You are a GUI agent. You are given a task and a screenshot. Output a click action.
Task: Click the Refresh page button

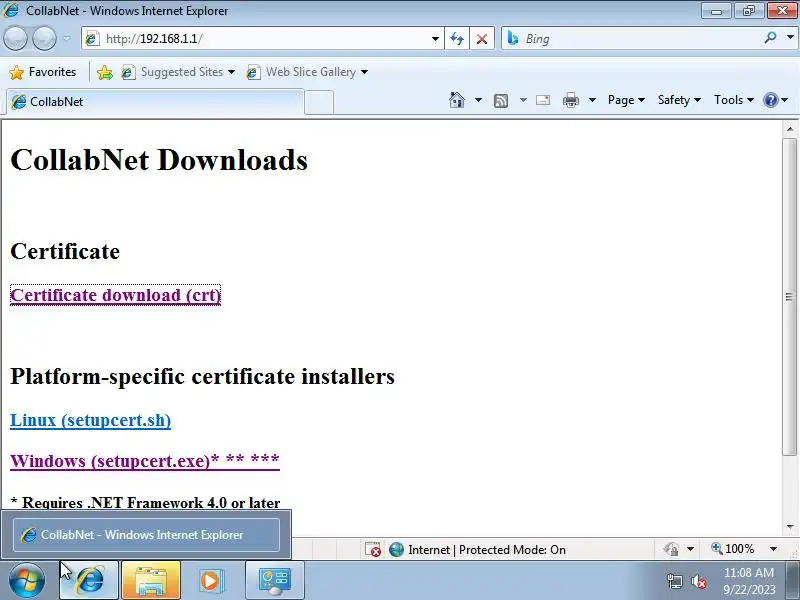coord(457,39)
